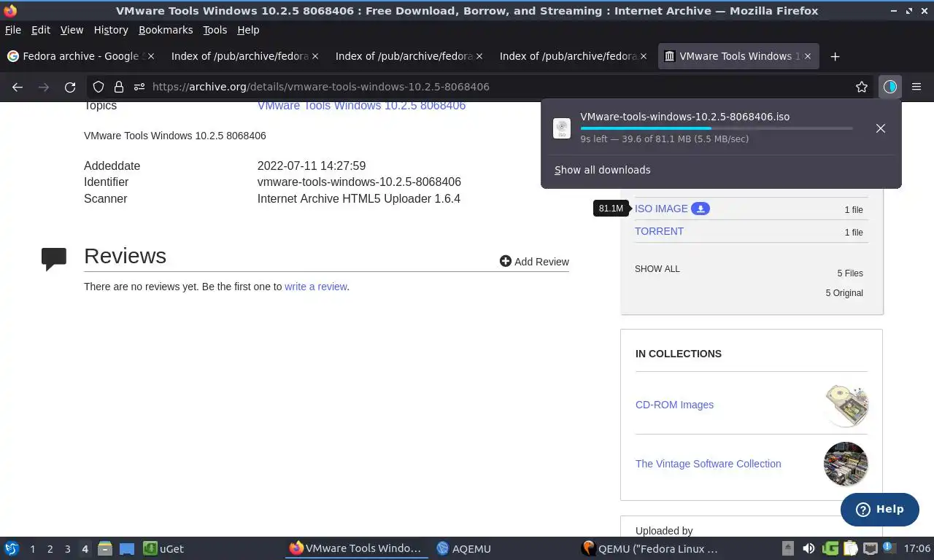Reload the current page
This screenshot has width=934, height=560.
click(70, 87)
